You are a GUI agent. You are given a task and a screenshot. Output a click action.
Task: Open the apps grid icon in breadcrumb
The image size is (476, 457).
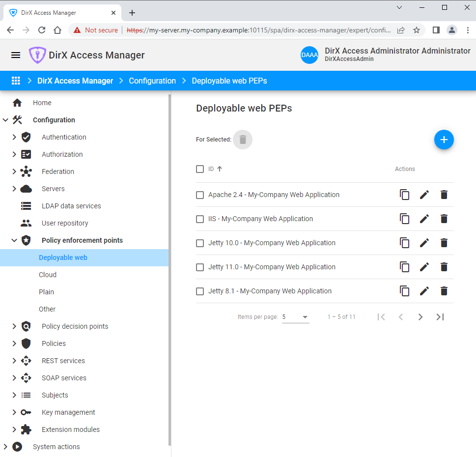16,81
